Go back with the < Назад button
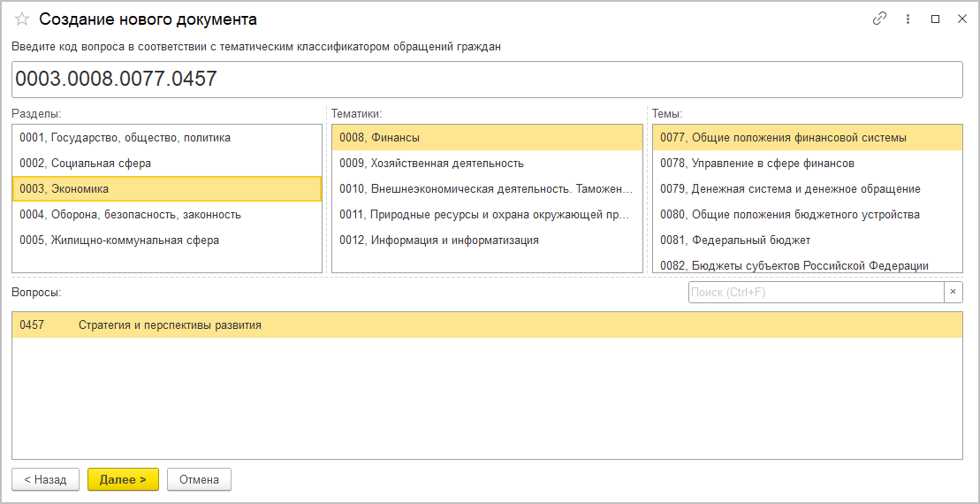980x504 pixels. click(45, 479)
